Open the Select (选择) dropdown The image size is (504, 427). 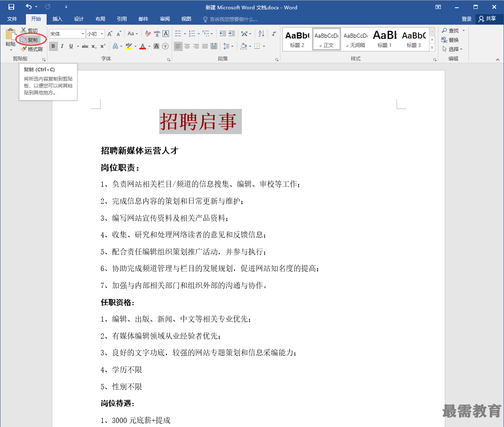(x=452, y=49)
